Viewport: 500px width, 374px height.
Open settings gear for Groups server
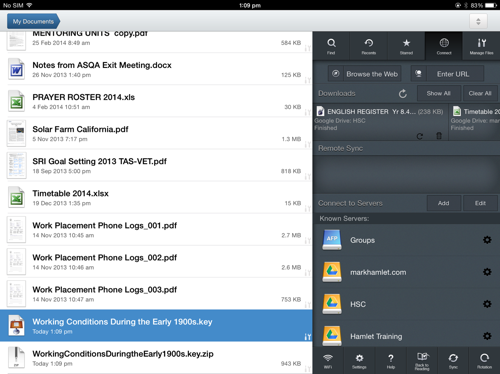tap(487, 240)
